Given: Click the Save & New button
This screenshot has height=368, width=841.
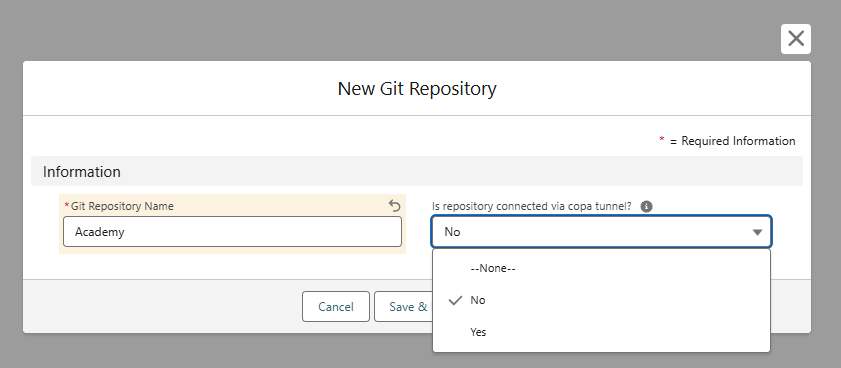Looking at the screenshot, I should click(x=404, y=307).
